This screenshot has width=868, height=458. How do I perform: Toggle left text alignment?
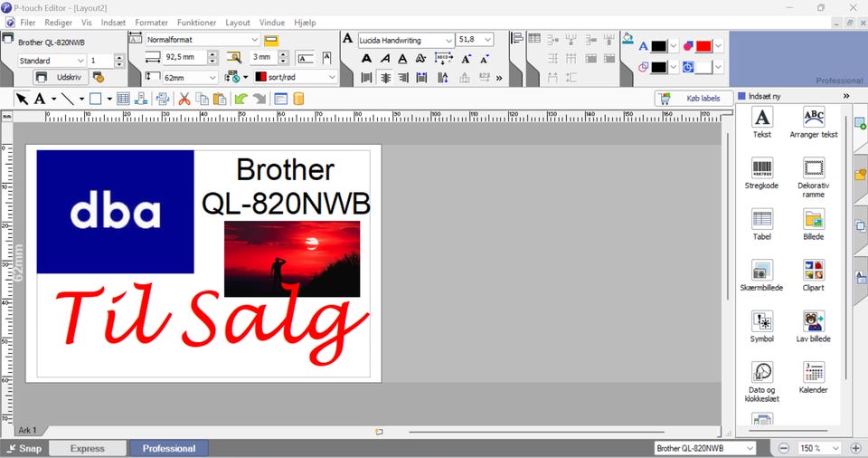[366, 78]
